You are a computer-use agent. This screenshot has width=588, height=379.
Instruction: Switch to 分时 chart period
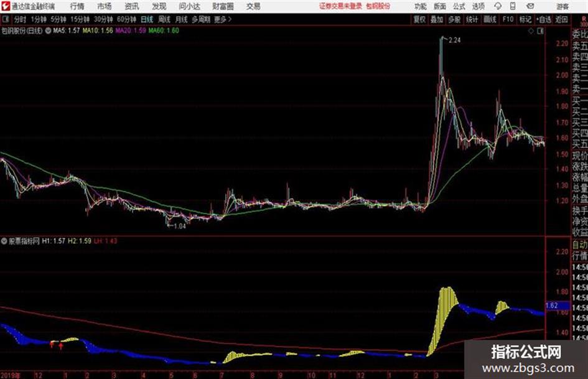click(x=21, y=19)
